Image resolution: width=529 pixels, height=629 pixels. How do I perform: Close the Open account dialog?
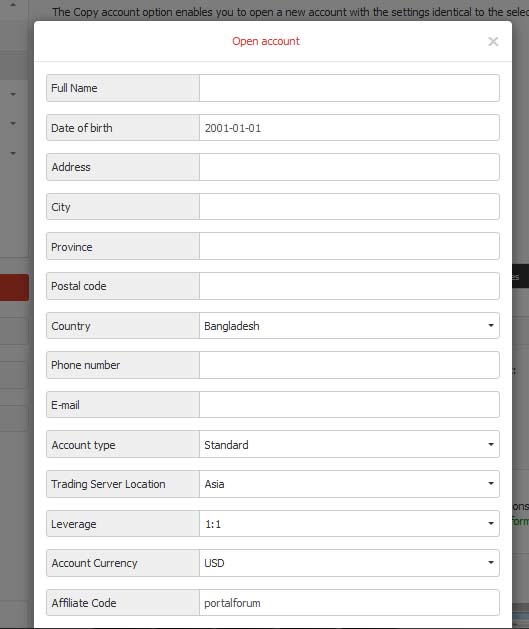493,41
